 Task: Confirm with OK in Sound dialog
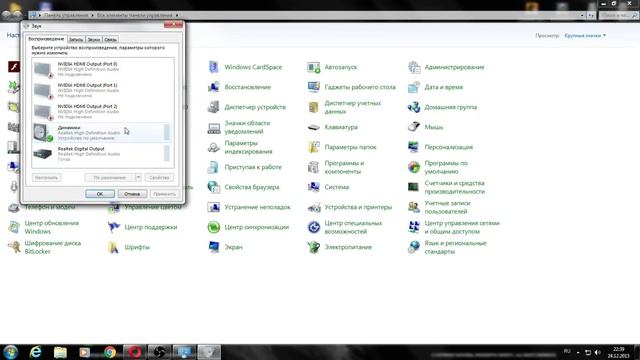(x=100, y=194)
